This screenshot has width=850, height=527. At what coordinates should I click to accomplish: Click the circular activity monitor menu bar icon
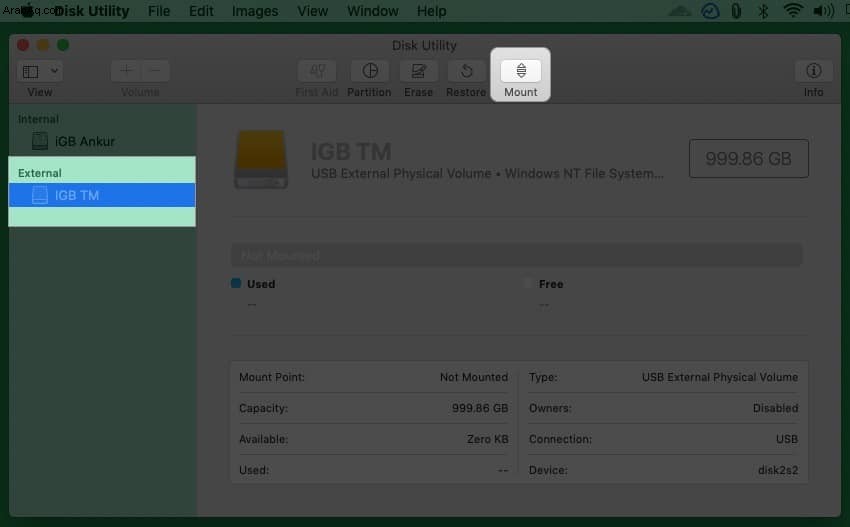[x=710, y=11]
